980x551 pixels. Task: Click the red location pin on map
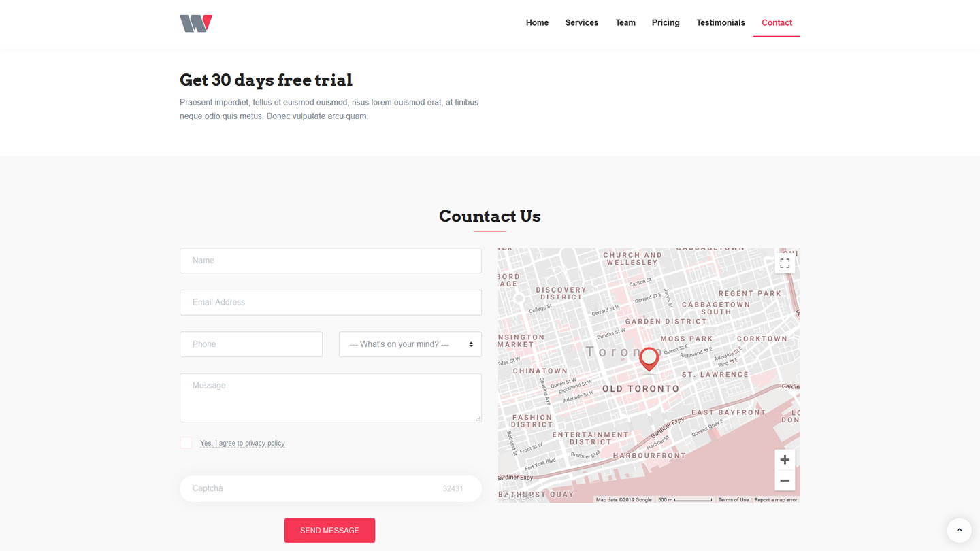pos(649,358)
